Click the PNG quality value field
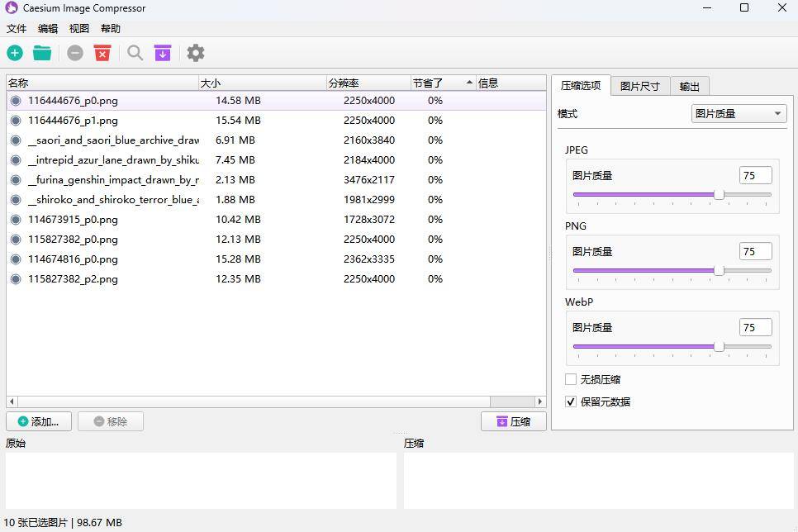 pos(756,251)
